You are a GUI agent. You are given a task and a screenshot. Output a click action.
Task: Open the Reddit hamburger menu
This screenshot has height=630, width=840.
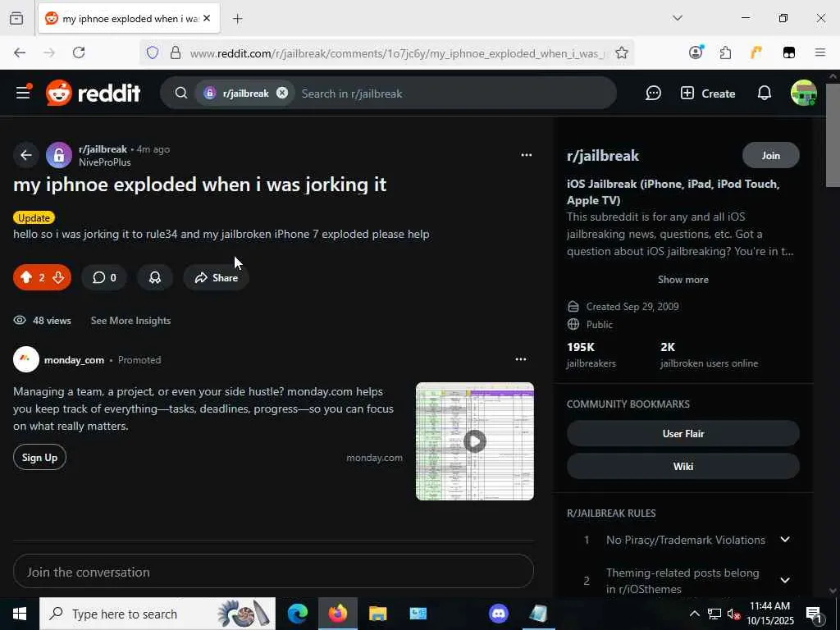click(x=23, y=93)
